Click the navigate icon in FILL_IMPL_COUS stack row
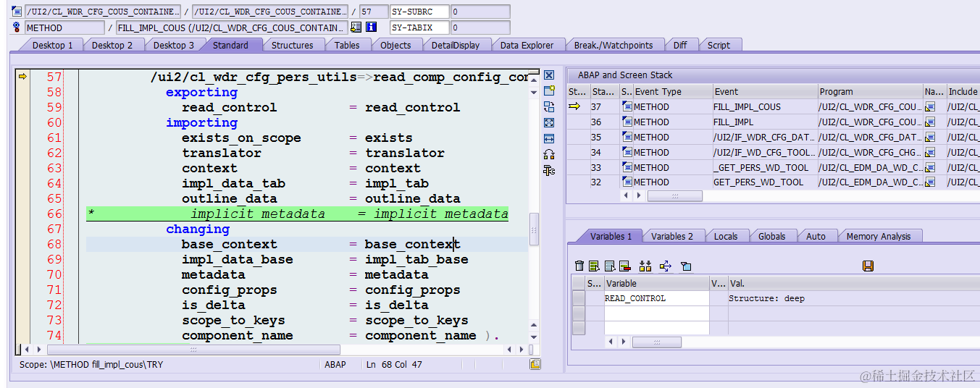The image size is (980, 388). click(x=930, y=106)
